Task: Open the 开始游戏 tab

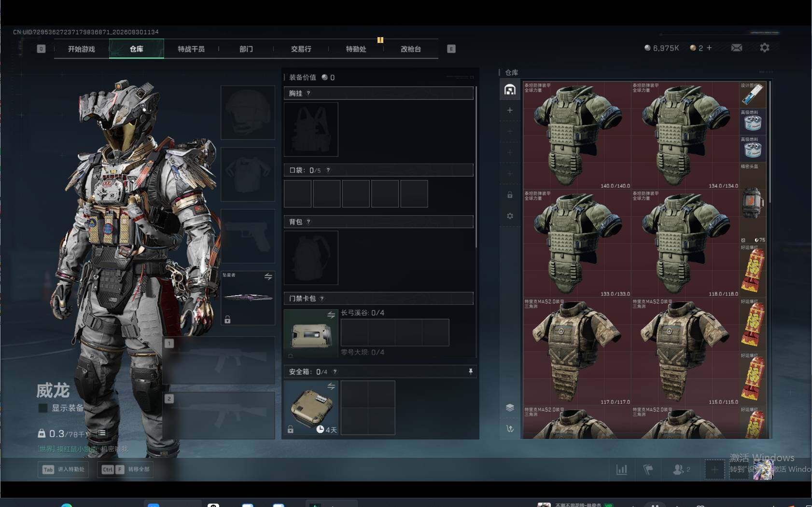Action: coord(82,49)
